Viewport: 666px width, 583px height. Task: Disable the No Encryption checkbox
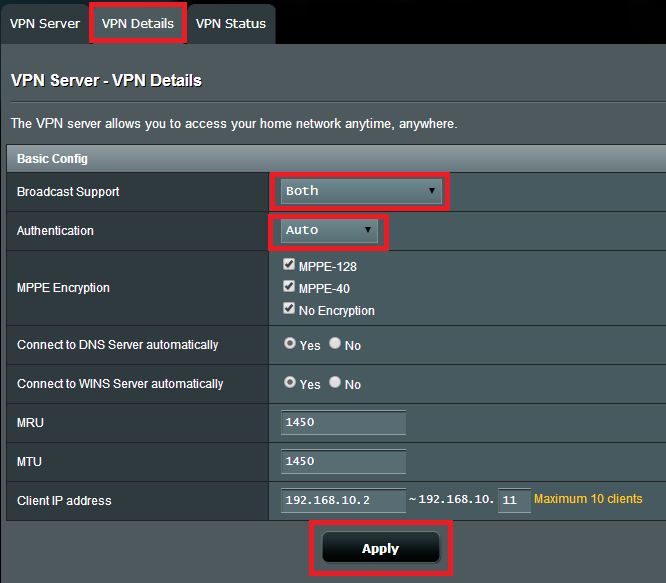[x=289, y=309]
